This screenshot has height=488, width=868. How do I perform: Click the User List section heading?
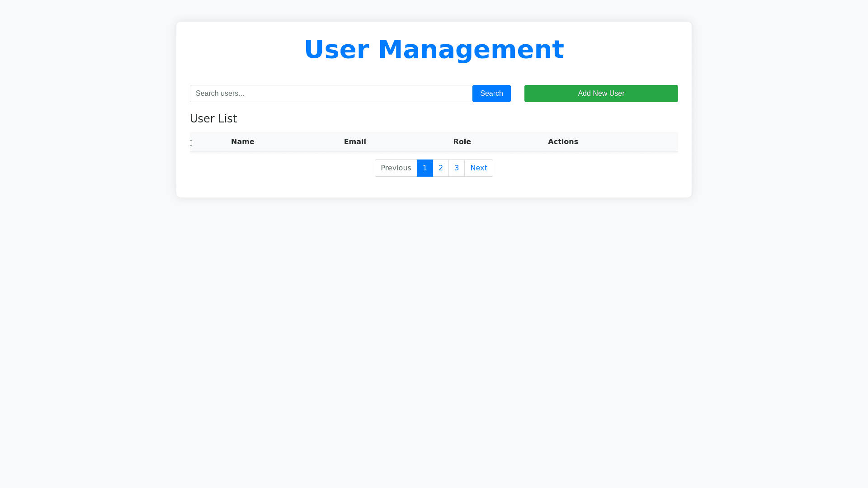(x=213, y=118)
